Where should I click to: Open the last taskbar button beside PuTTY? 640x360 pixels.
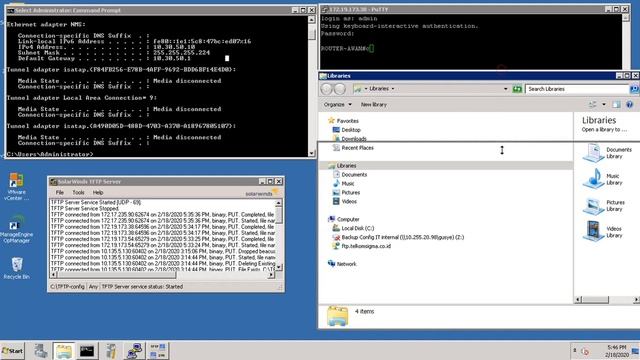[158, 351]
